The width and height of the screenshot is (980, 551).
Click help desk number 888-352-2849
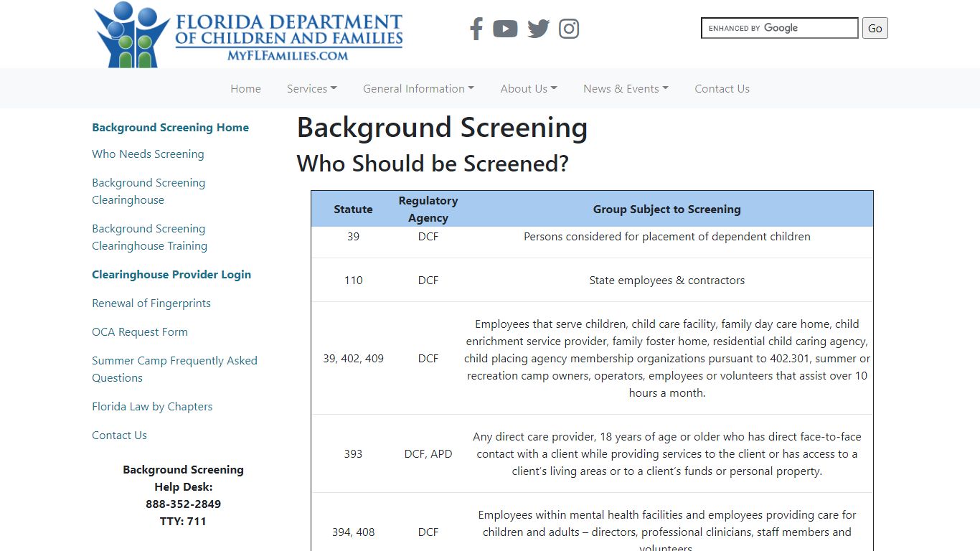(x=183, y=504)
